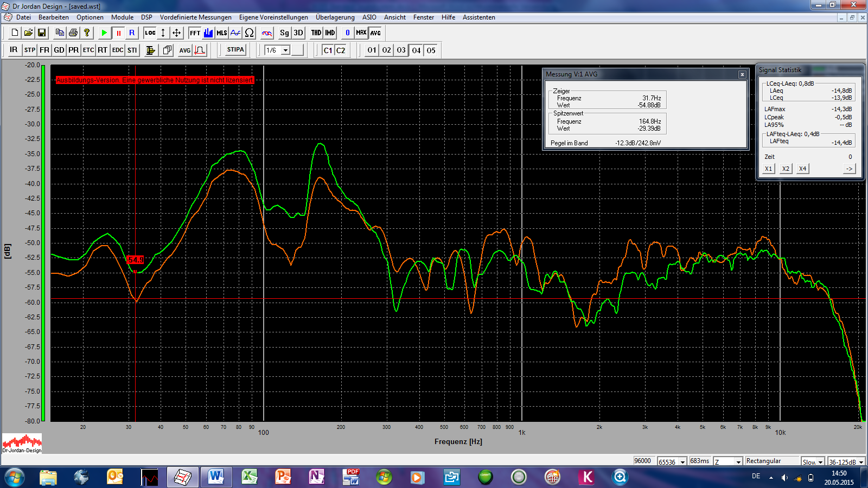Viewport: 868px width, 488px height.
Task: Start measurement with the green play icon
Action: pyautogui.click(x=104, y=33)
